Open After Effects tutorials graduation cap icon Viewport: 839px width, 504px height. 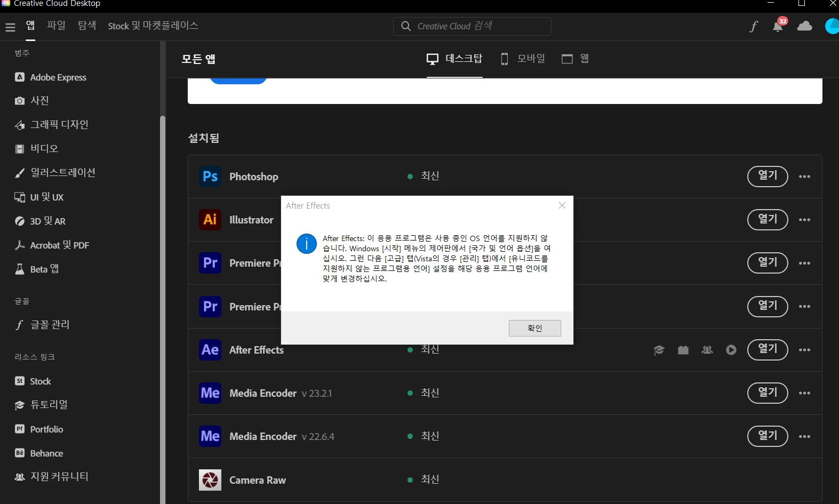[659, 350]
